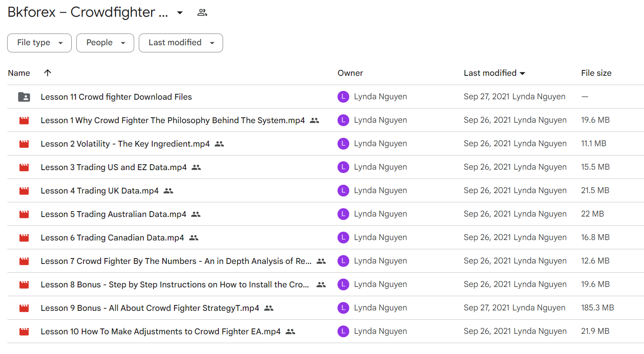Viewport: 644px width, 354px height.
Task: Click the shared folder icon for Lesson 11
Action: point(24,97)
